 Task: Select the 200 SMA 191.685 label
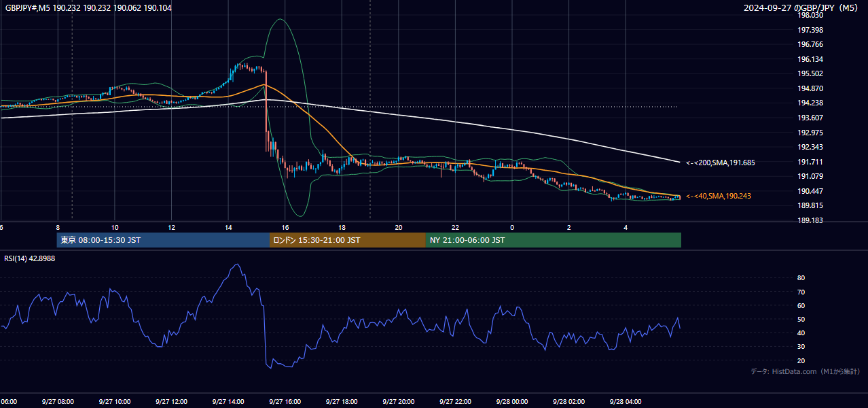[x=721, y=163]
